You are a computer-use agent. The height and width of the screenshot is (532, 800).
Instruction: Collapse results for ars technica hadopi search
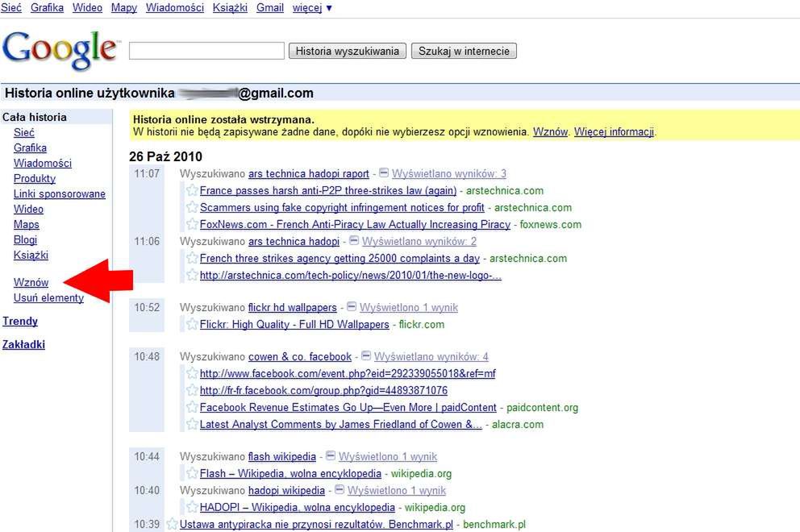point(354,241)
